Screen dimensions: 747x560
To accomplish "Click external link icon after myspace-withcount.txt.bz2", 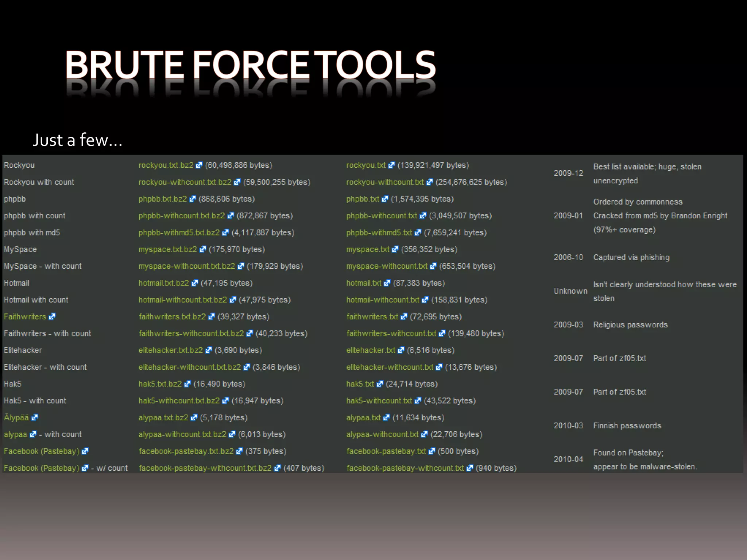I will (x=240, y=267).
